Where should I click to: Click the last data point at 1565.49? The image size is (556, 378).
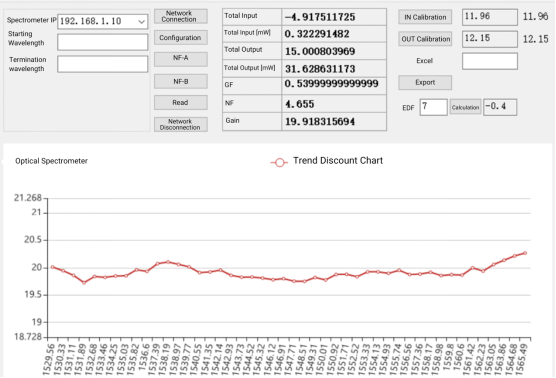pyautogui.click(x=525, y=253)
